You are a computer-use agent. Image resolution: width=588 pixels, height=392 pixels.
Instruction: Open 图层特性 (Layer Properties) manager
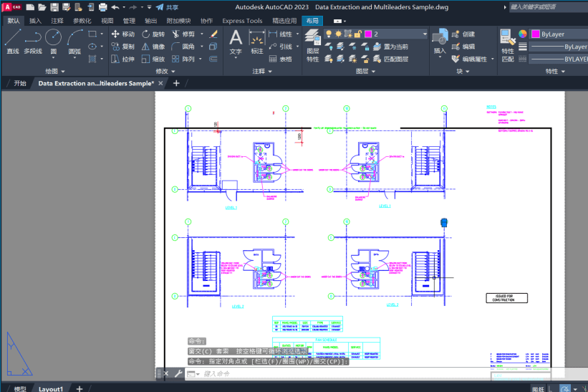312,45
